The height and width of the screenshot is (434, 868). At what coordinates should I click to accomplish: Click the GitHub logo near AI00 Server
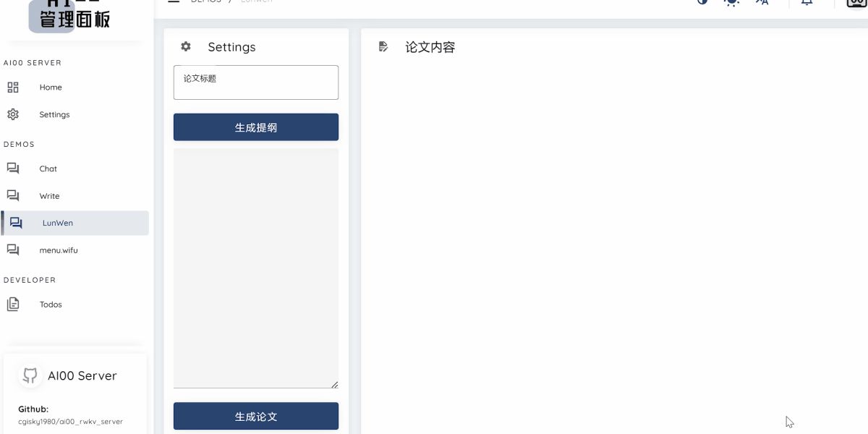pos(30,375)
